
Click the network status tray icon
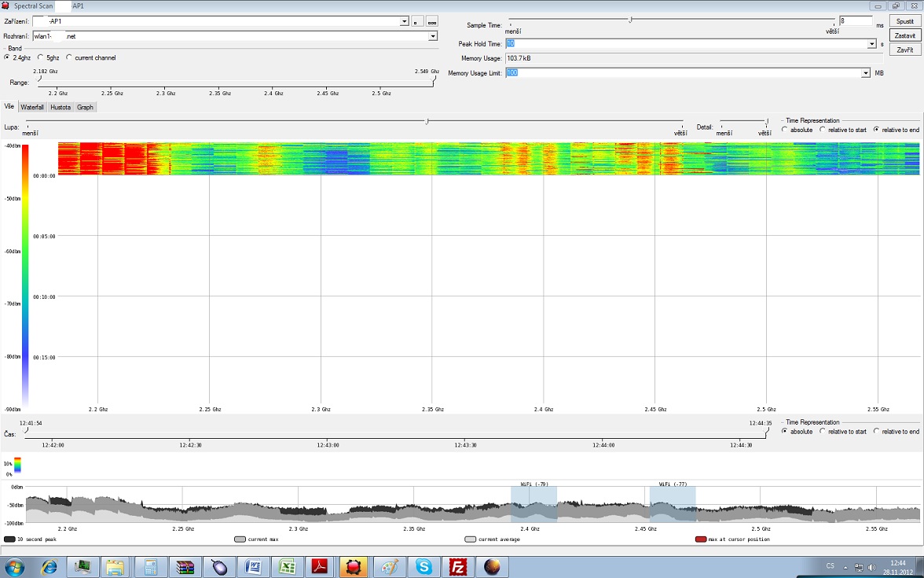click(860, 567)
